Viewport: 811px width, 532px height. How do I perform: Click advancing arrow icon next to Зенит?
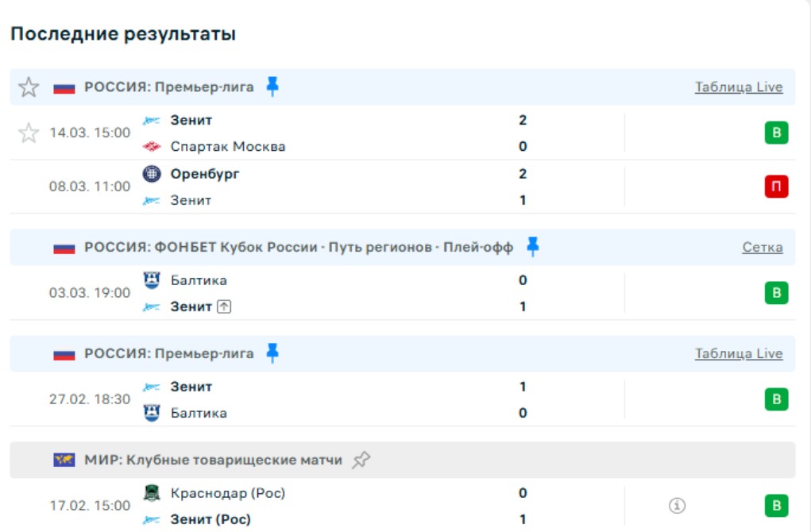pyautogui.click(x=224, y=306)
